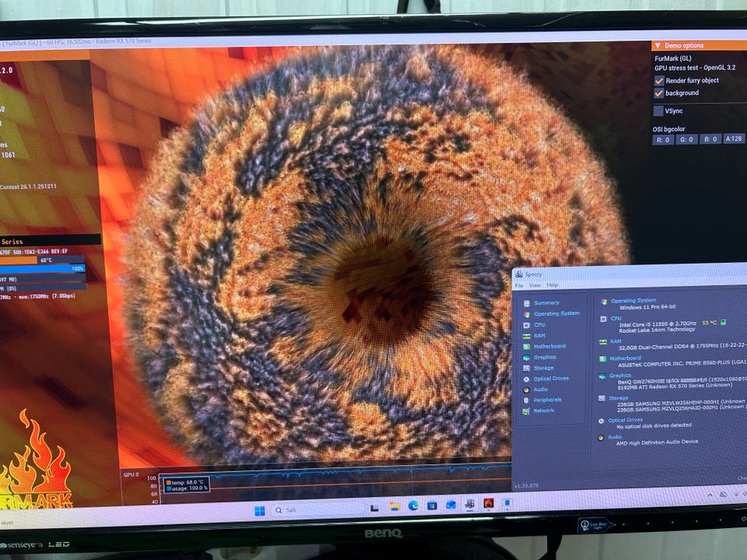The width and height of the screenshot is (747, 560).
Task: Adjust the OSI bgcolor G: 0 slider
Action: pos(686,139)
